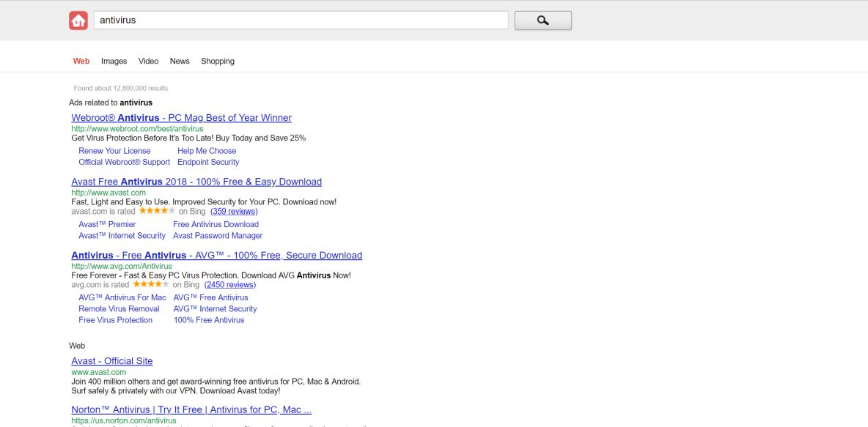Click the http://www.avast.com green URL
The width and height of the screenshot is (868, 427).
click(108, 193)
